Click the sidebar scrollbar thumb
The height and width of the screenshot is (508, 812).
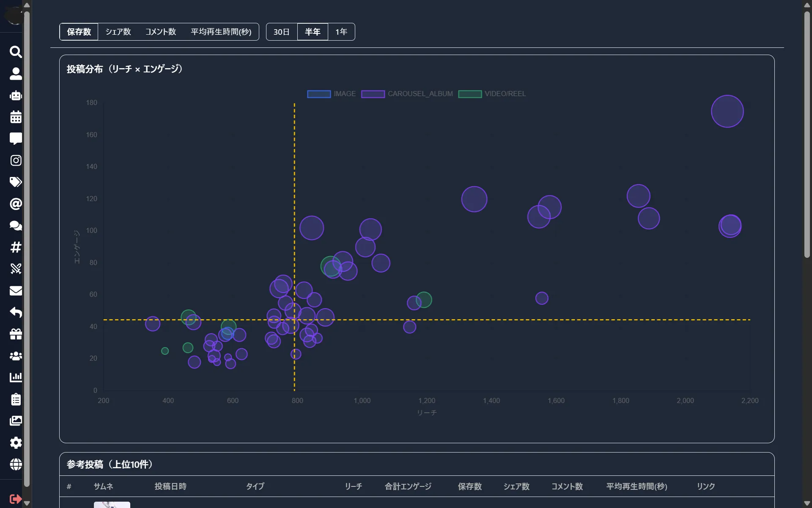click(27, 249)
